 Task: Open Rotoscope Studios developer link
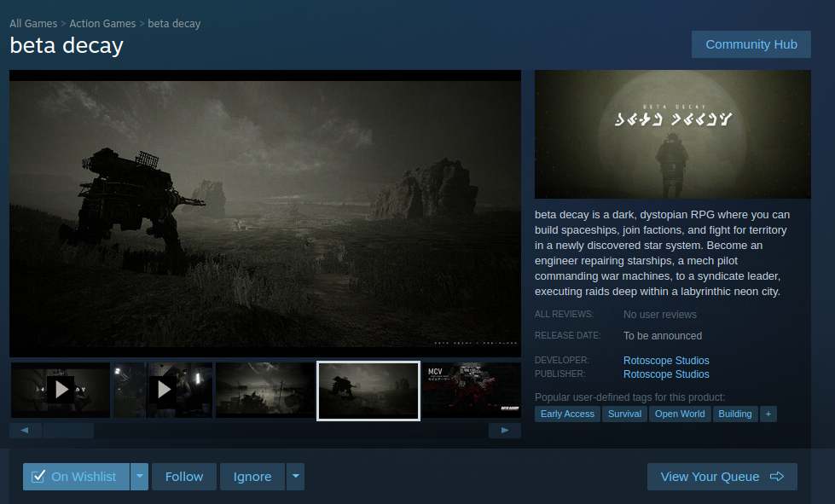[666, 360]
